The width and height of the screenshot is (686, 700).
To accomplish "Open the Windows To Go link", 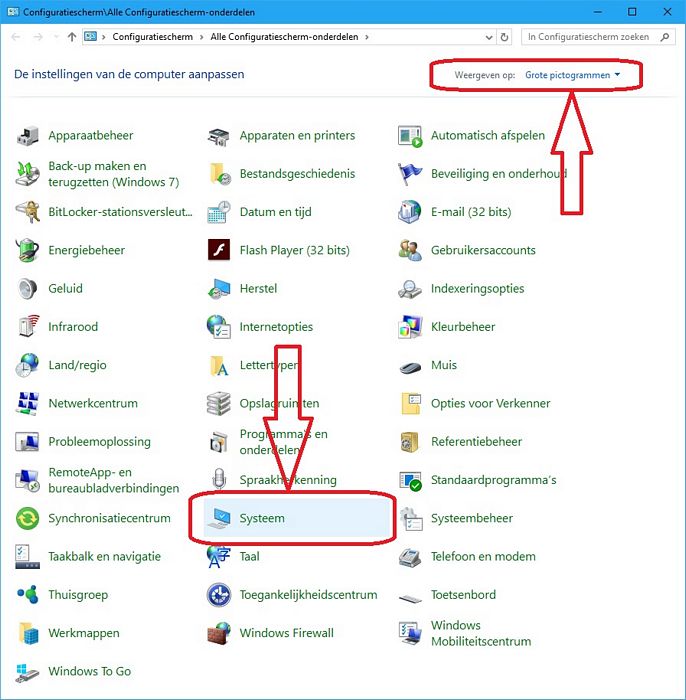I will point(90,671).
